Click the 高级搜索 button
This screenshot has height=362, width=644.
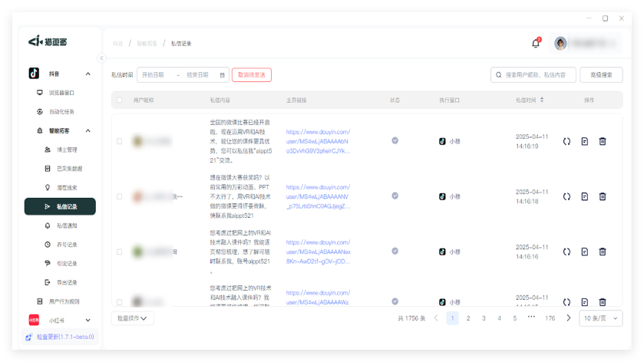(x=601, y=75)
